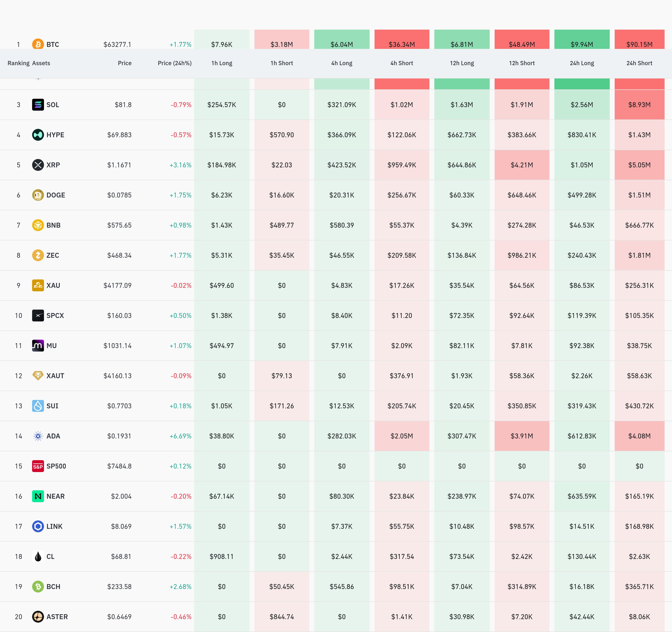672x632 pixels.
Task: Click the SP500 index icon
Action: (x=38, y=466)
